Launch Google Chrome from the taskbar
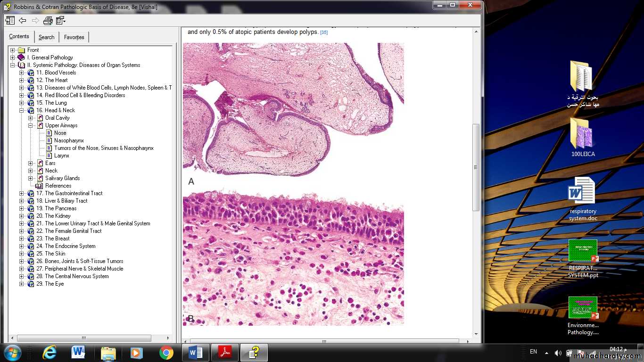644x362 pixels. coord(166,353)
